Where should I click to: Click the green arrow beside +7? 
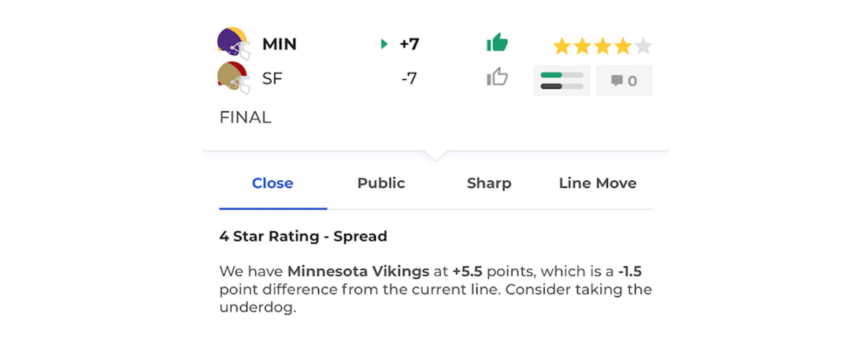click(384, 44)
